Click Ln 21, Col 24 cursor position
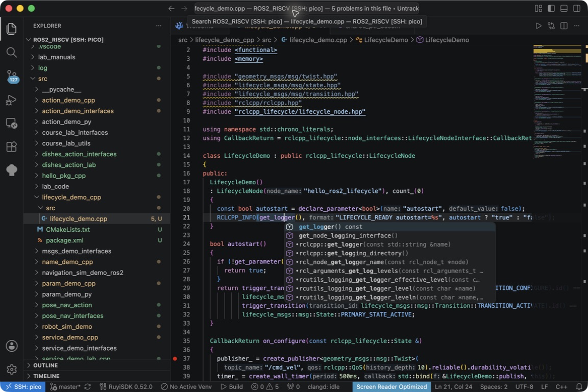 pyautogui.click(x=453, y=387)
